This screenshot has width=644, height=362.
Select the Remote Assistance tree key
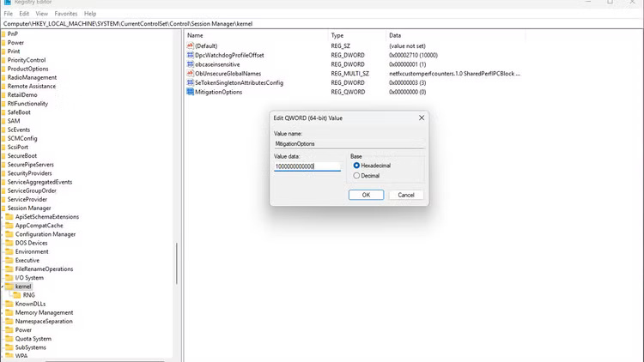click(32, 86)
